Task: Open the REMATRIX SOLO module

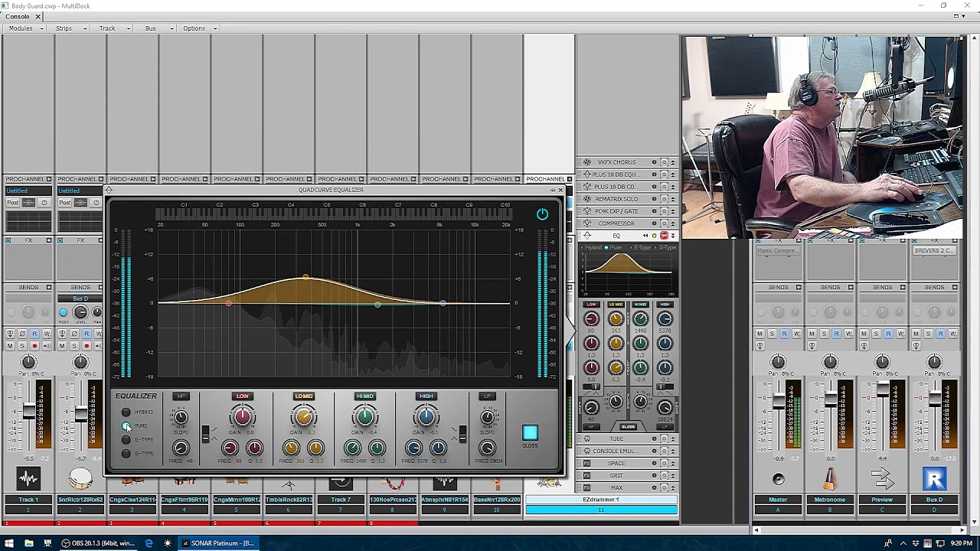Action: (x=616, y=199)
